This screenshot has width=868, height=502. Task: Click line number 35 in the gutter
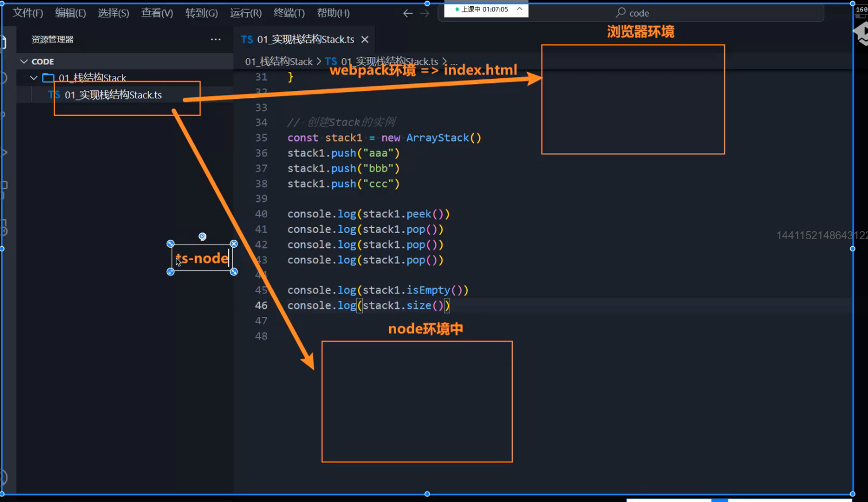tap(262, 137)
